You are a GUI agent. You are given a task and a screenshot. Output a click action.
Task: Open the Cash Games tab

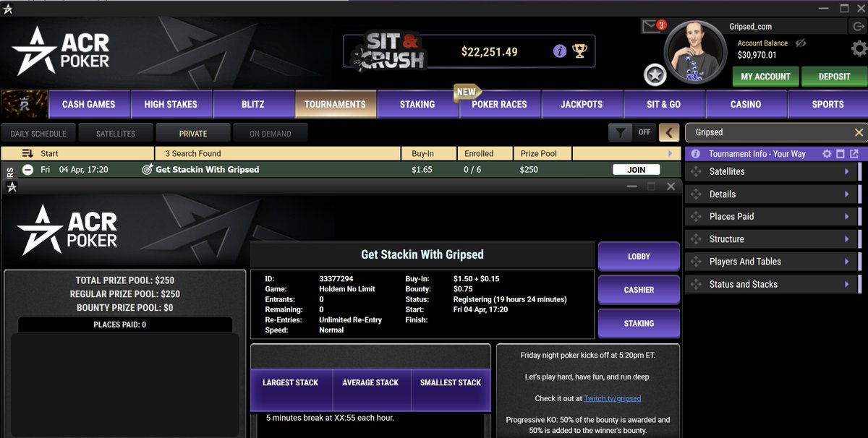89,104
